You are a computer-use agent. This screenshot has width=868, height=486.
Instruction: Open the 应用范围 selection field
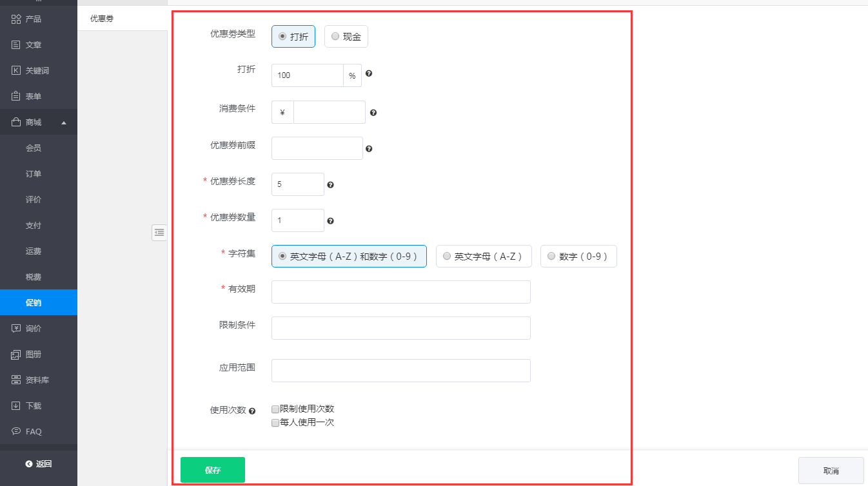[x=400, y=371]
